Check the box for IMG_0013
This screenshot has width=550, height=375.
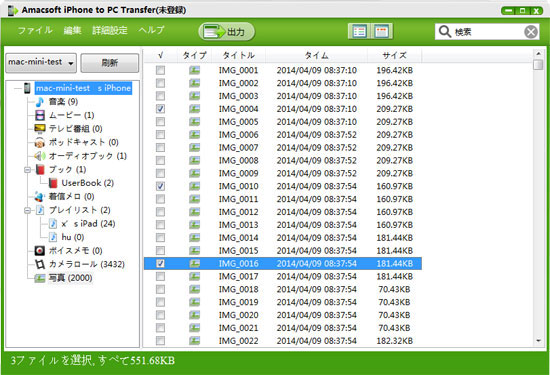[160, 225]
